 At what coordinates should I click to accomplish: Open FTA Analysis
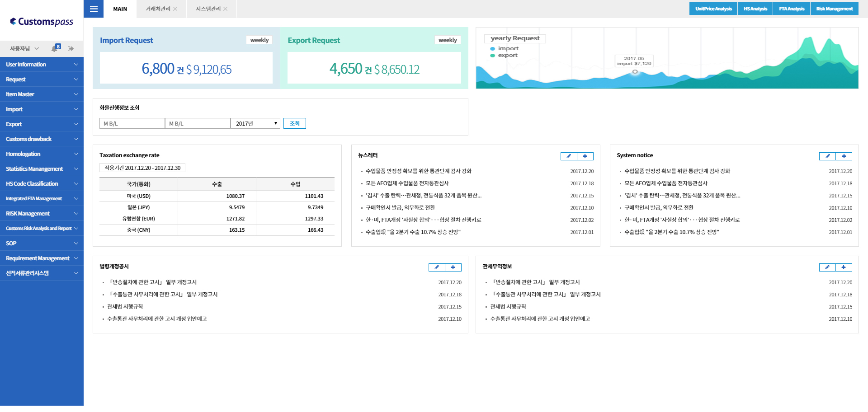(792, 9)
